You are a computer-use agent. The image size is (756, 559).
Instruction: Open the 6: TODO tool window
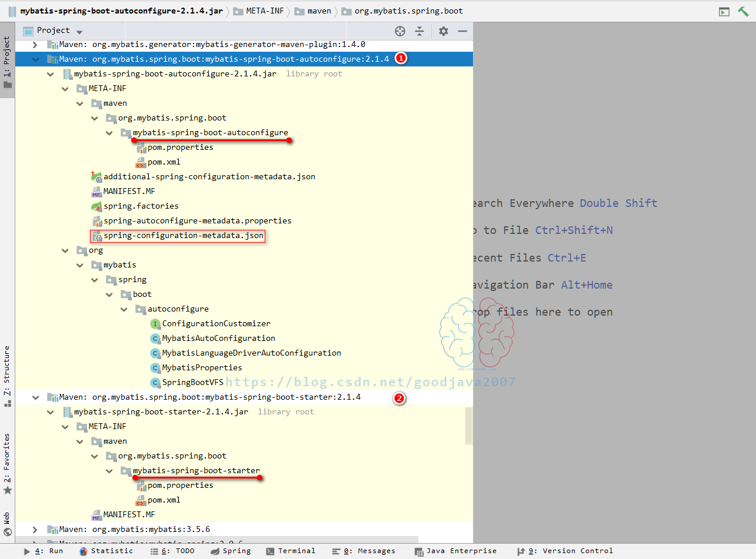(172, 551)
